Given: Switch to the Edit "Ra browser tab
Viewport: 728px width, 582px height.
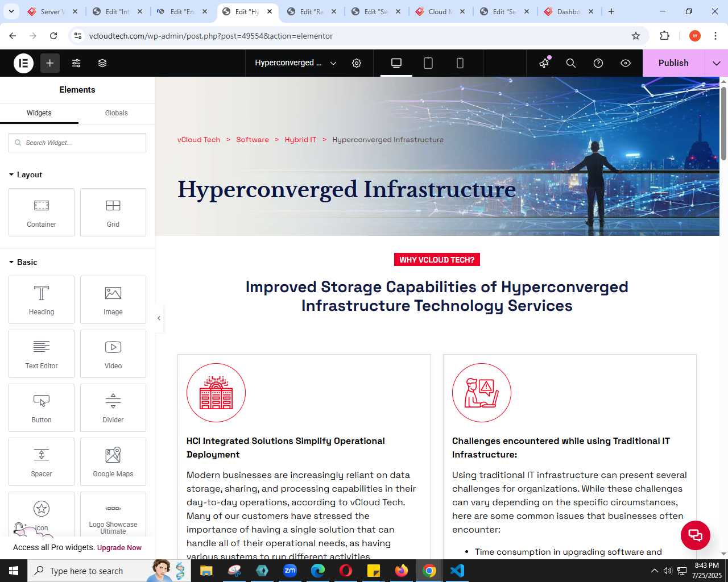Looking at the screenshot, I should [x=312, y=11].
